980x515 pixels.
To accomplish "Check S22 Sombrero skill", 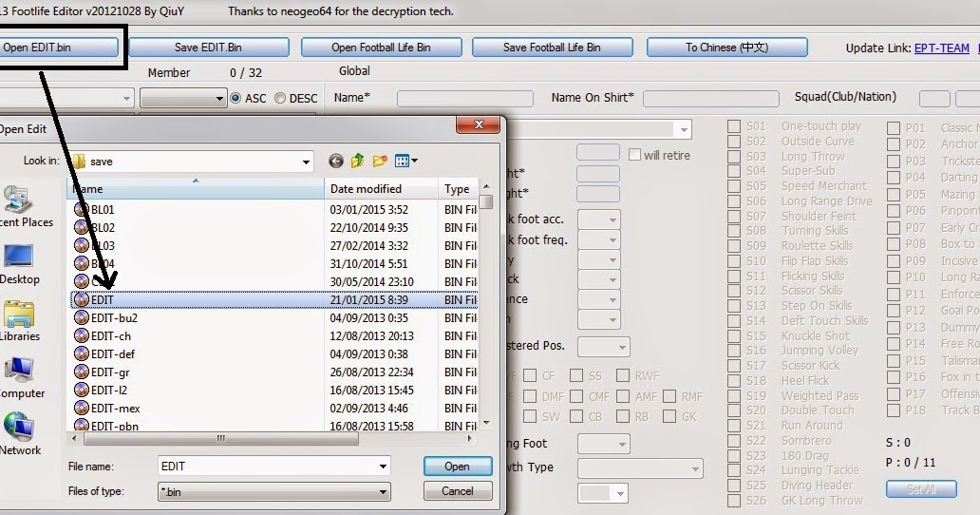I will click(x=734, y=441).
